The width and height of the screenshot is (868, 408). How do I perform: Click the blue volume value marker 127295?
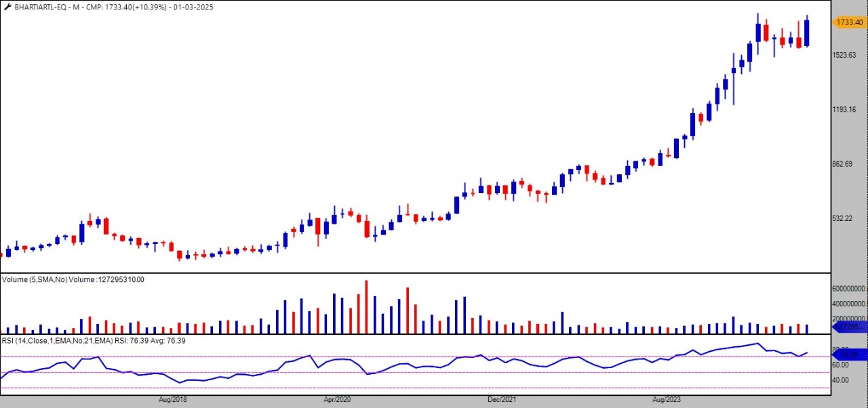(x=848, y=327)
